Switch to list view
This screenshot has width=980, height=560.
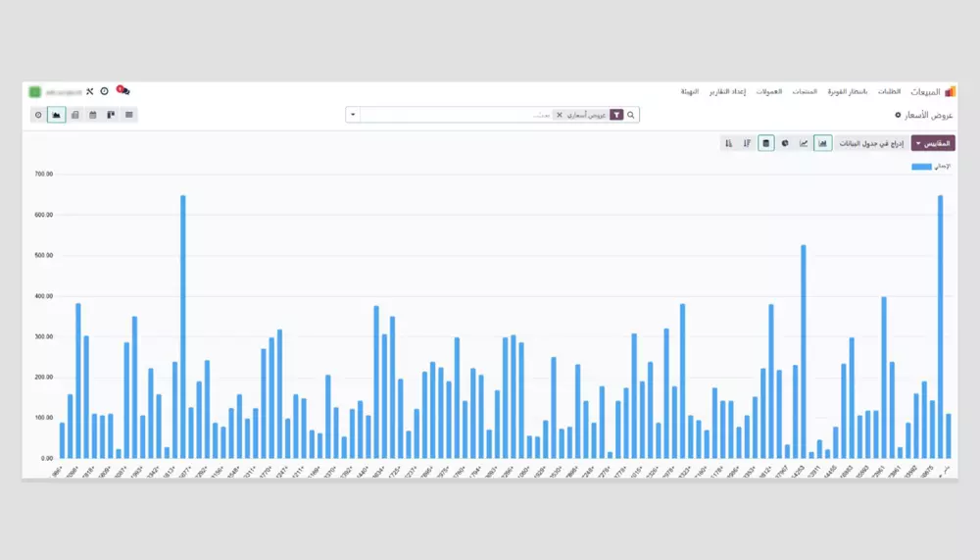point(128,115)
